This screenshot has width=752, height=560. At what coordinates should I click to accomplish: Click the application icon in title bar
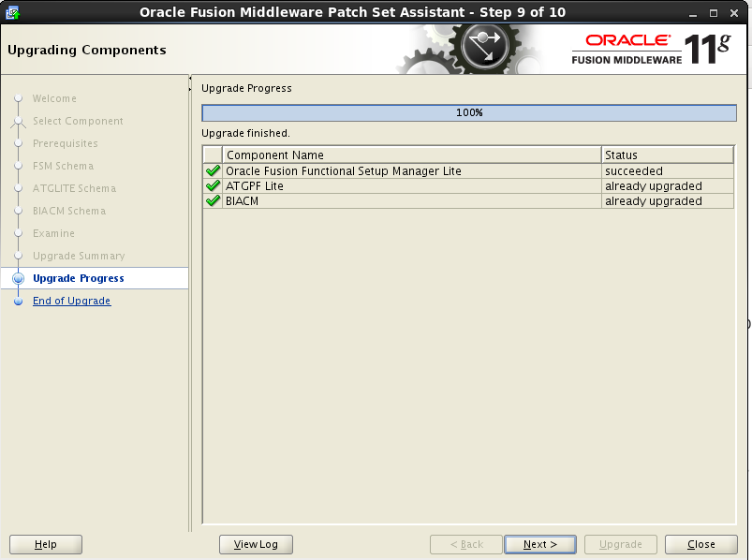click(13, 12)
